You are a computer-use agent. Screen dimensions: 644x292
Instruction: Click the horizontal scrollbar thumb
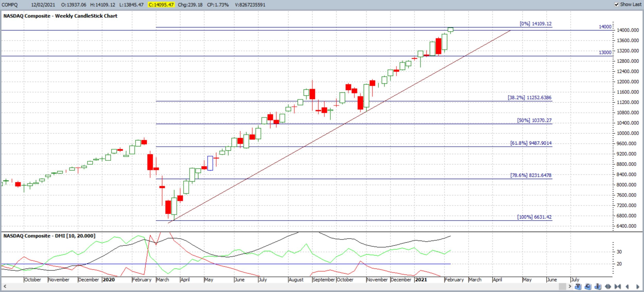[x=562, y=286]
